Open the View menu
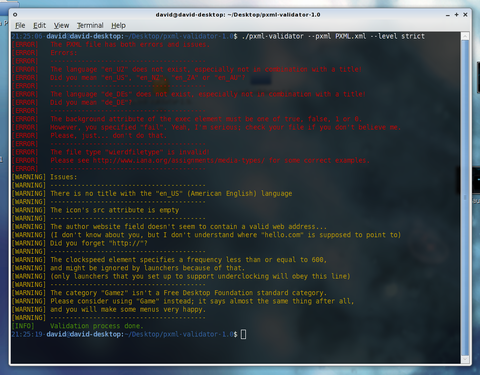The width and height of the screenshot is (480, 375). [x=61, y=25]
